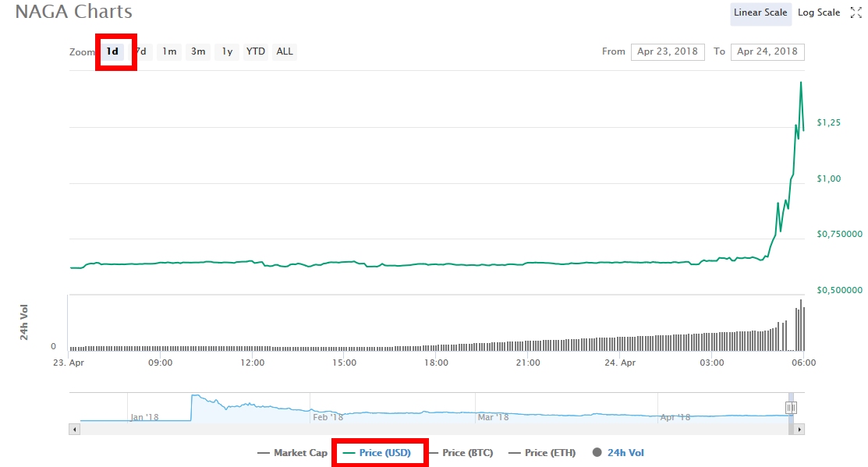Switch to Linear Scale
868x467 pixels.
(760, 12)
